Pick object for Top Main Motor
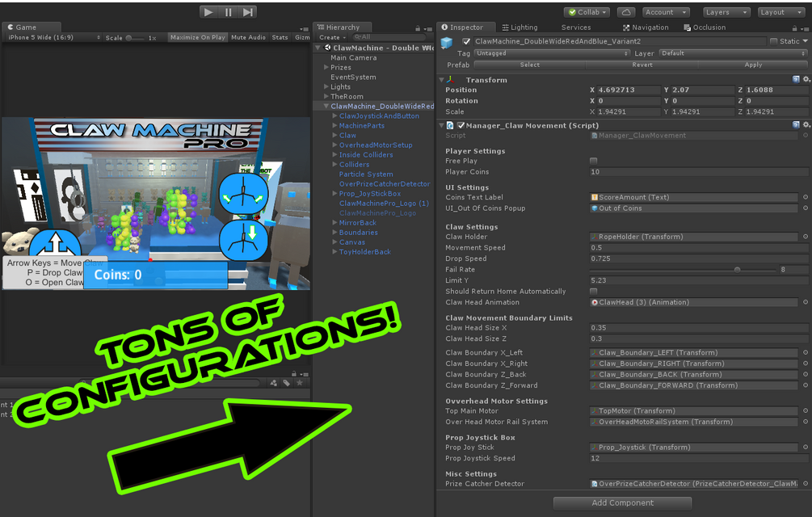The height and width of the screenshot is (517, 812). [x=806, y=411]
